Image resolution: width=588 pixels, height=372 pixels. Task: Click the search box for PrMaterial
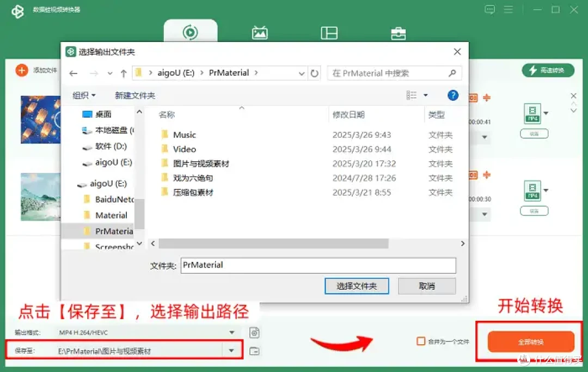tap(394, 73)
